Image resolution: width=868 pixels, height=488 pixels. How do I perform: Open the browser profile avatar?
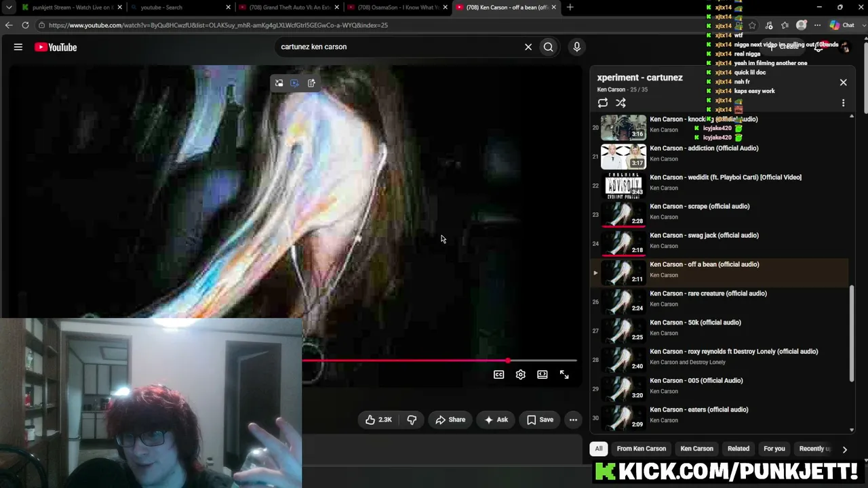coord(802,25)
